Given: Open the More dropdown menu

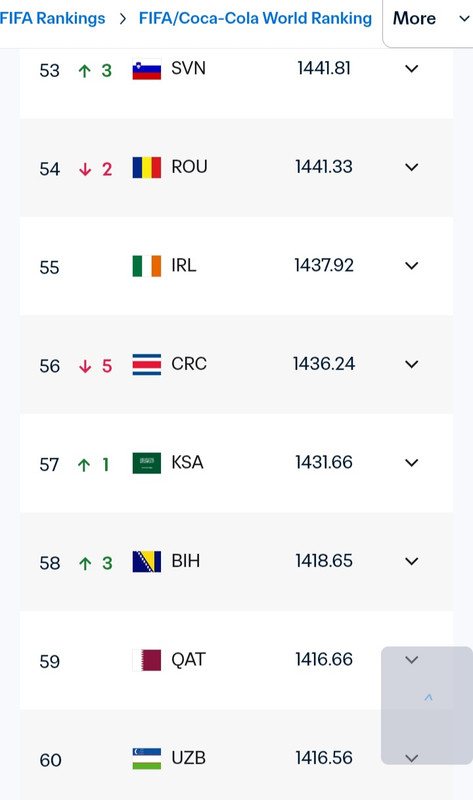Looking at the screenshot, I should pos(429,20).
